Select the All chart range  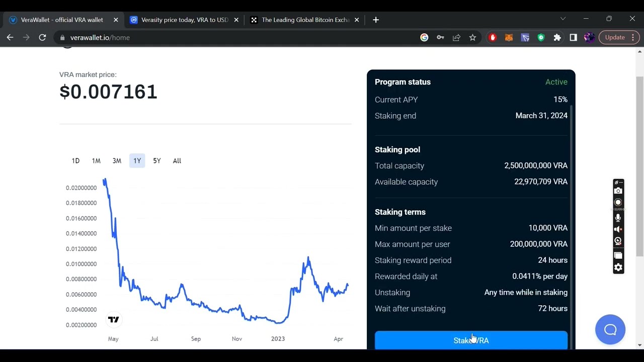coord(177,161)
